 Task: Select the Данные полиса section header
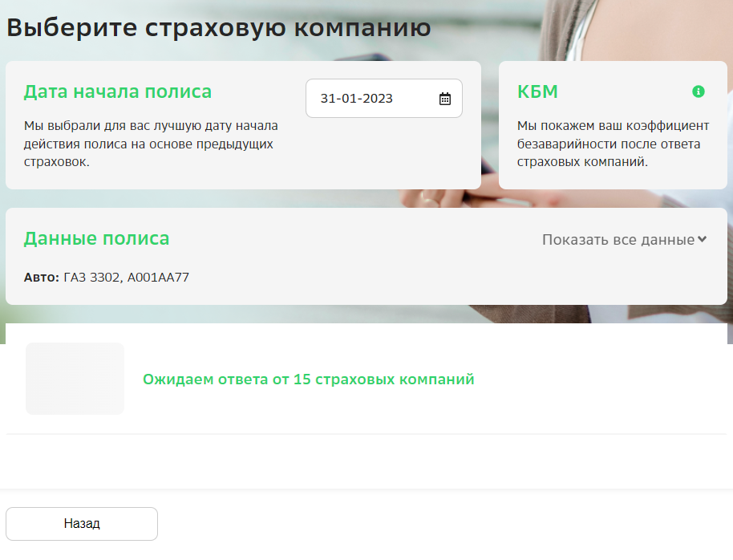click(x=96, y=238)
